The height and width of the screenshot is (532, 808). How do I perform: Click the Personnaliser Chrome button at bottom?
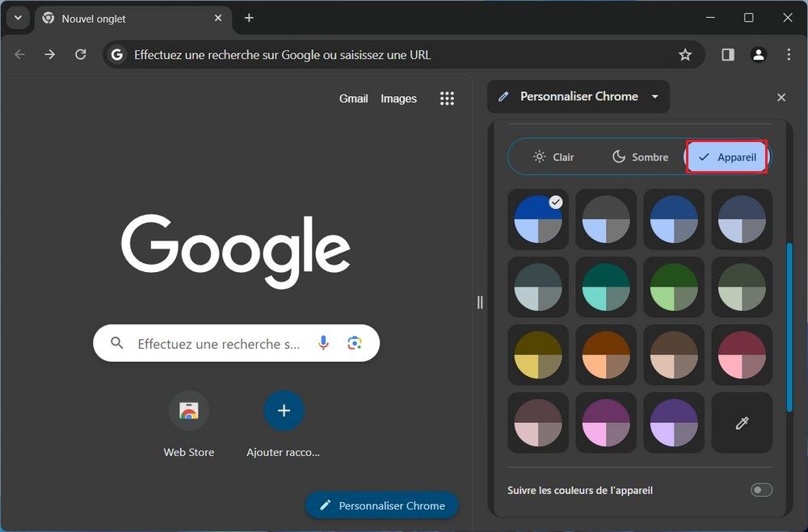click(x=381, y=505)
